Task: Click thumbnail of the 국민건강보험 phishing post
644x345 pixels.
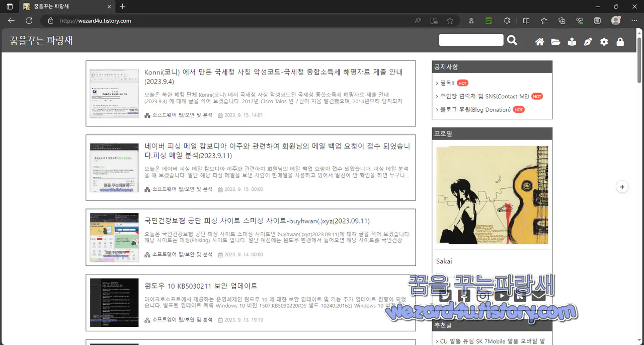Action: tap(114, 237)
